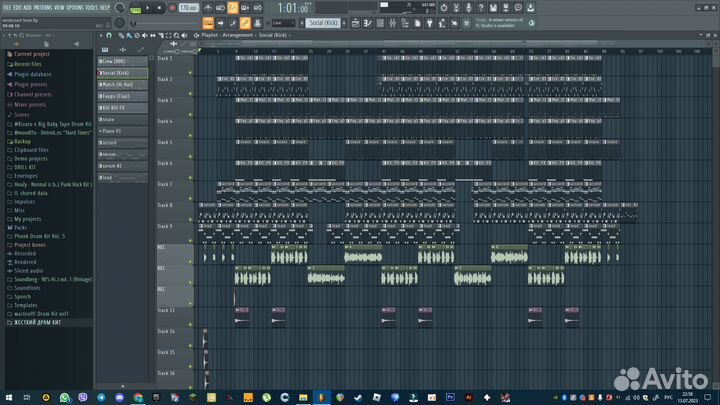Select the playlist Playback speaker tool
Viewport: 720px width, 405px height.
click(x=184, y=35)
